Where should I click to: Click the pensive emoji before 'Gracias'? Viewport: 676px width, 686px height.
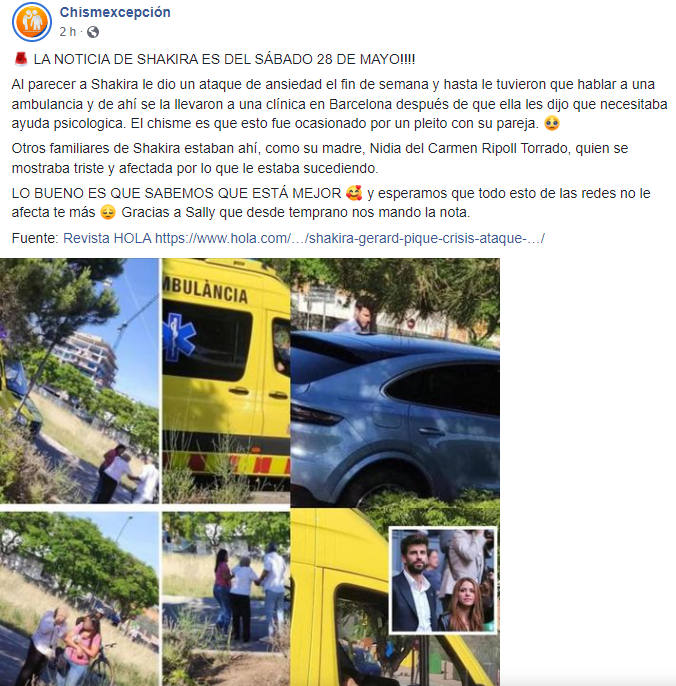point(108,212)
